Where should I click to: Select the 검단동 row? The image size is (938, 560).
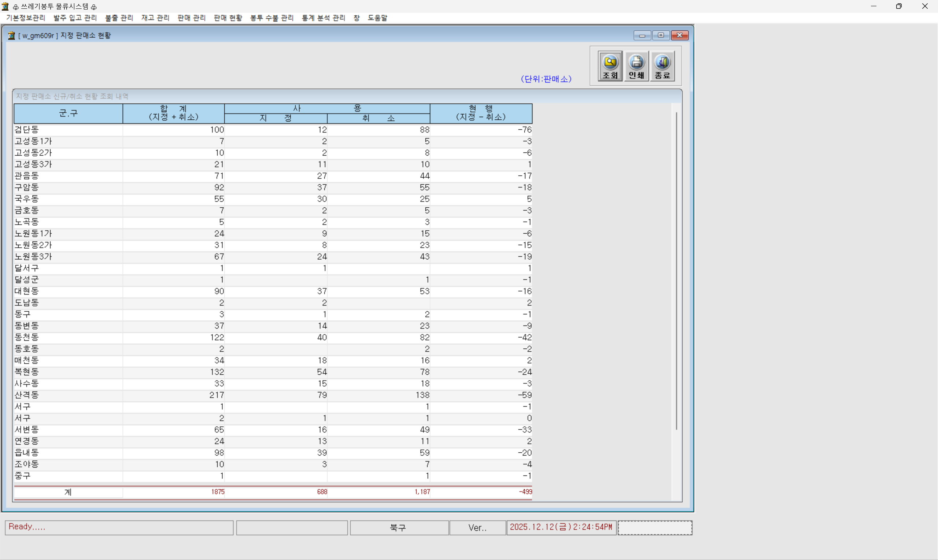(x=273, y=130)
